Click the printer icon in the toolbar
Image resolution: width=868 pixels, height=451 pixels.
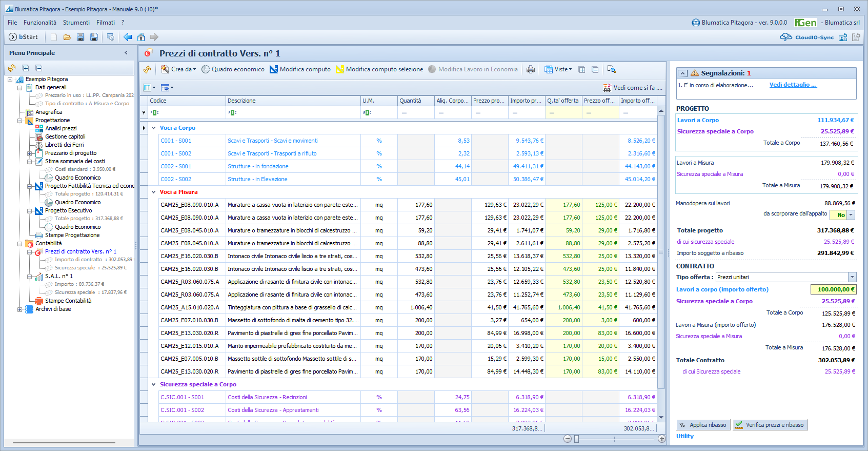pyautogui.click(x=531, y=69)
